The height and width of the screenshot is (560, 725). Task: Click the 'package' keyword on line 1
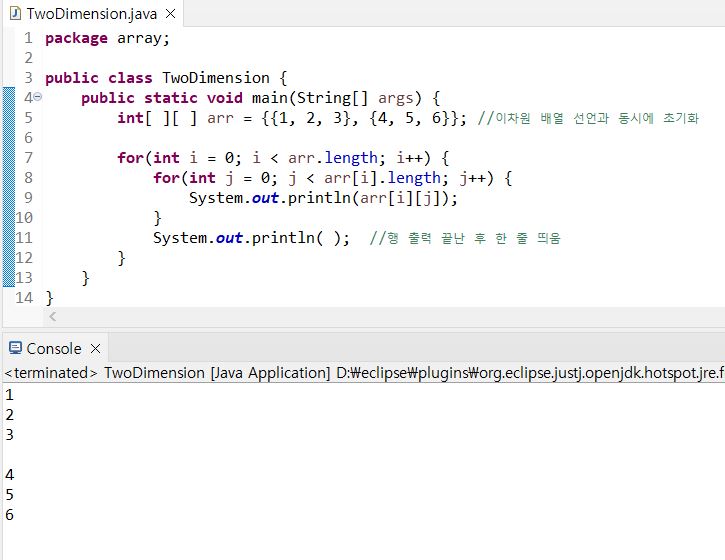(76, 38)
